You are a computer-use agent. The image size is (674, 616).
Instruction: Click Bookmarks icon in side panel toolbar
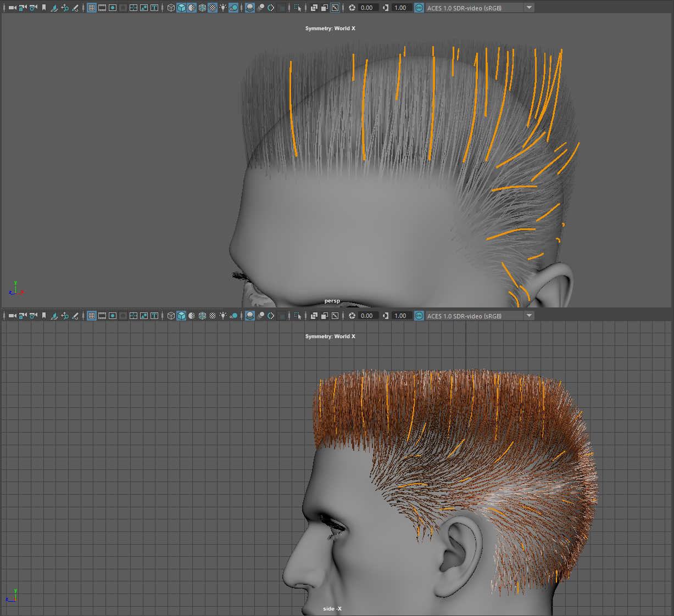(x=44, y=316)
